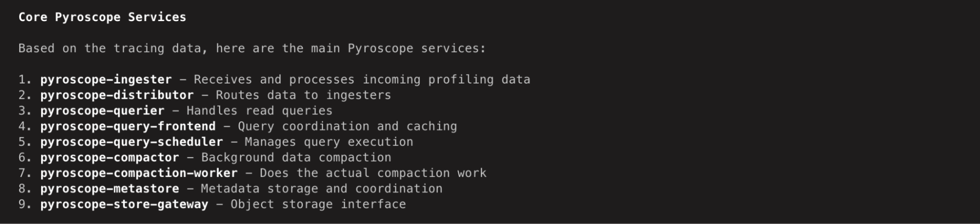Select the pyroscope-distributor service name
The height and width of the screenshot is (224, 980).
tap(117, 95)
